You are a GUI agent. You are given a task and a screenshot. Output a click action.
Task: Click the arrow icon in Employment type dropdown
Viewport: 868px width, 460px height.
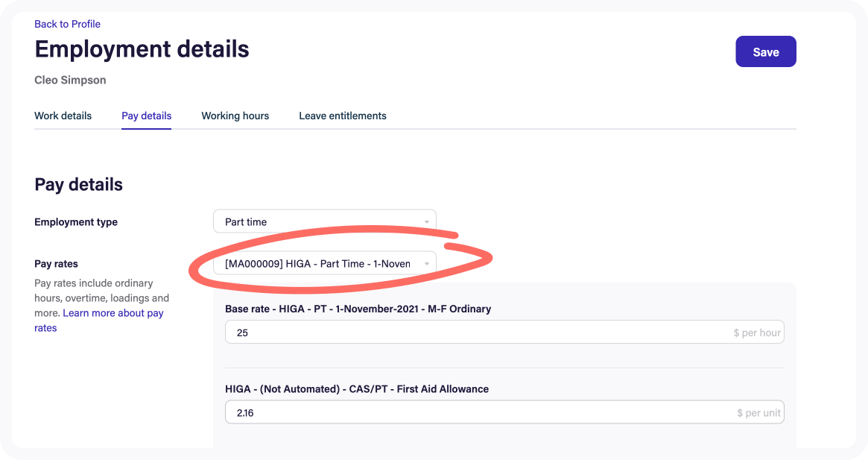click(x=427, y=222)
